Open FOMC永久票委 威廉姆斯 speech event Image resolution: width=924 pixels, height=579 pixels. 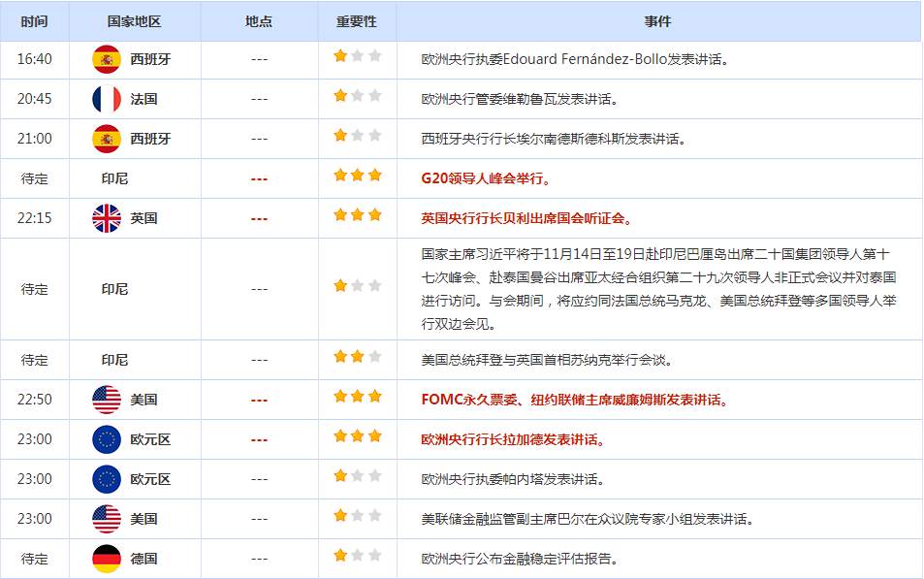pyautogui.click(x=575, y=400)
